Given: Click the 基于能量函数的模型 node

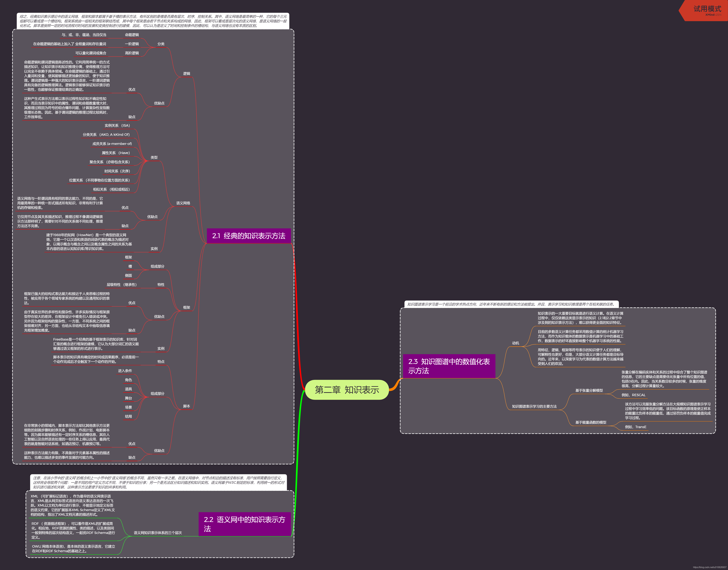Looking at the screenshot, I should 591,423.
